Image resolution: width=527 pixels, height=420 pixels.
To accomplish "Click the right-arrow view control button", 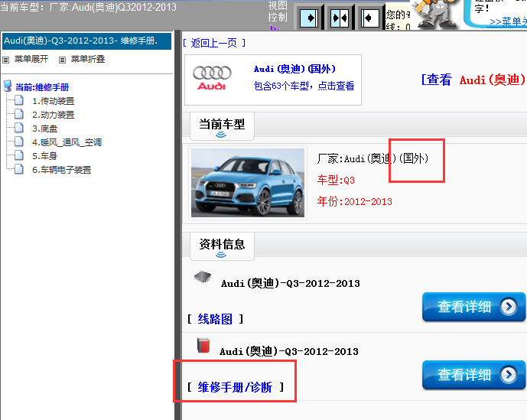I will pos(308,18).
